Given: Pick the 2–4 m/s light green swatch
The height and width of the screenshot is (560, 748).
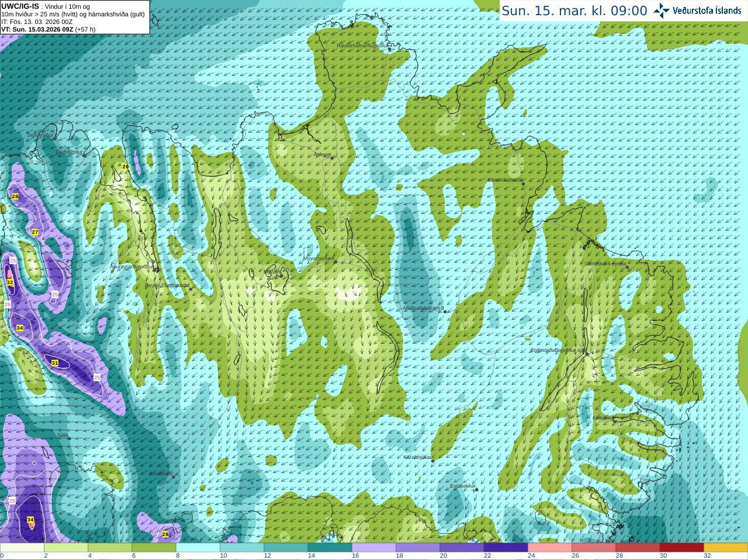Looking at the screenshot, I should pos(66,548).
